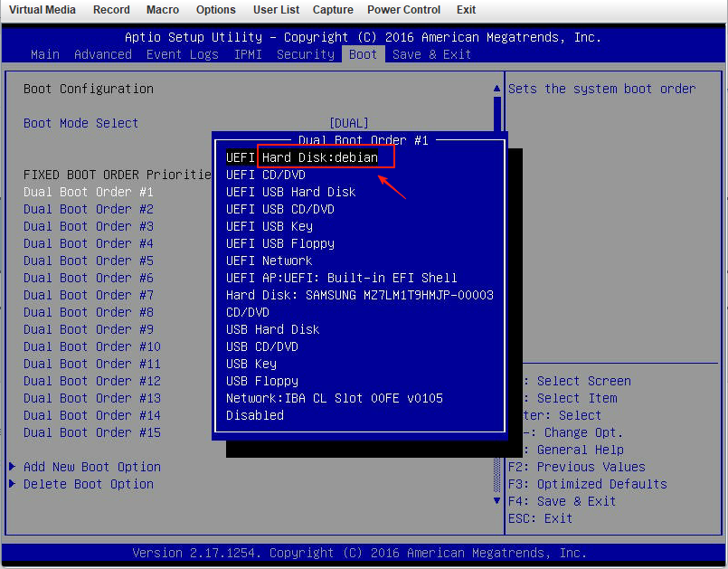The image size is (728, 569).
Task: Open the Macro menu
Action: [x=163, y=10]
